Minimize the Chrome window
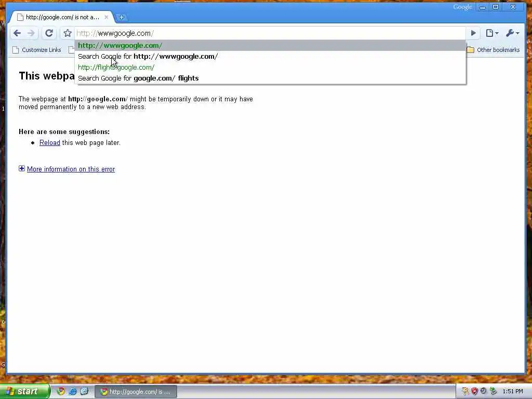The width and height of the screenshot is (532, 399). (x=483, y=7)
